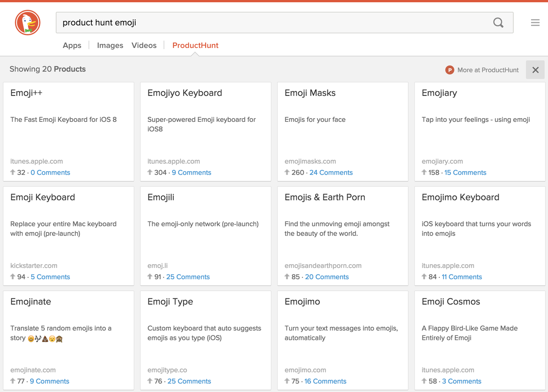Click the emojisandearthporn.com domain text
The image size is (548, 392).
coord(323,266)
